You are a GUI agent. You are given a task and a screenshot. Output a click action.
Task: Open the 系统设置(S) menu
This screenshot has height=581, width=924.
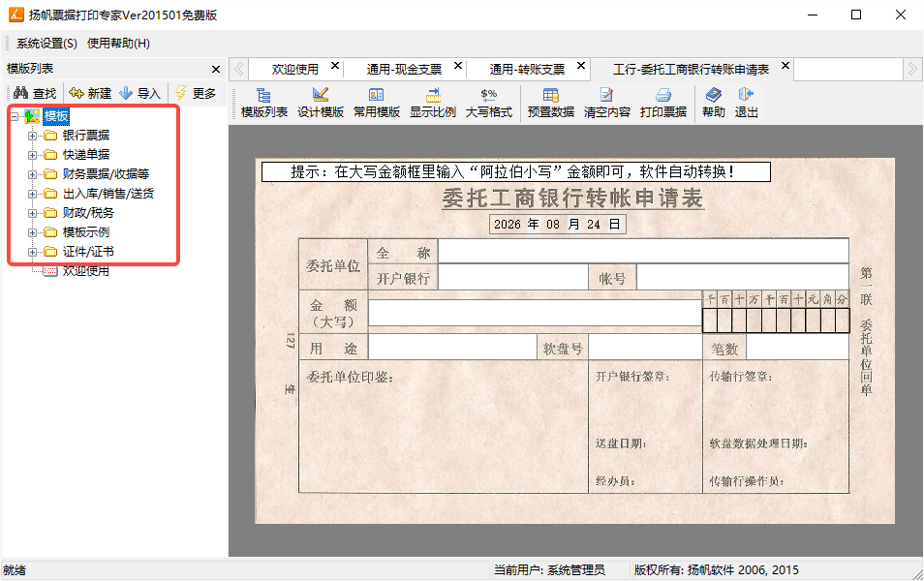(x=46, y=44)
